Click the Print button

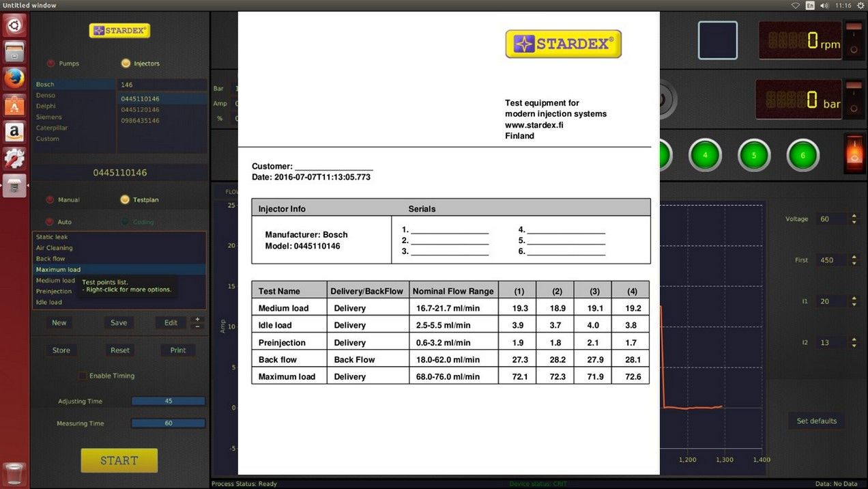(178, 350)
